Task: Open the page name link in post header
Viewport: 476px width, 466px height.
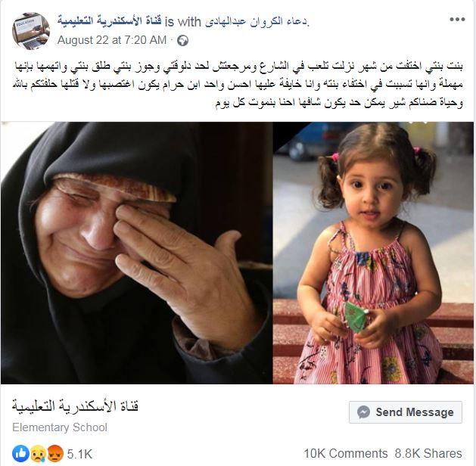Action: click(x=110, y=21)
